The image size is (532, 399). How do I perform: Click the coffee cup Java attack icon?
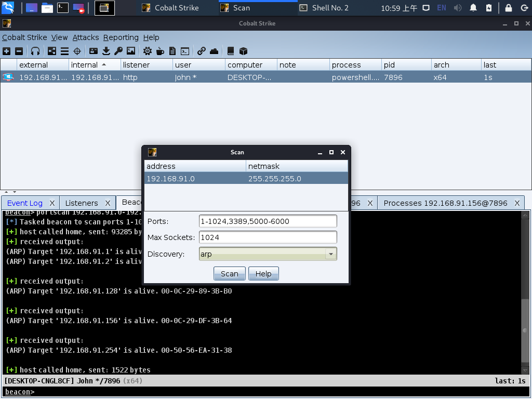point(160,51)
